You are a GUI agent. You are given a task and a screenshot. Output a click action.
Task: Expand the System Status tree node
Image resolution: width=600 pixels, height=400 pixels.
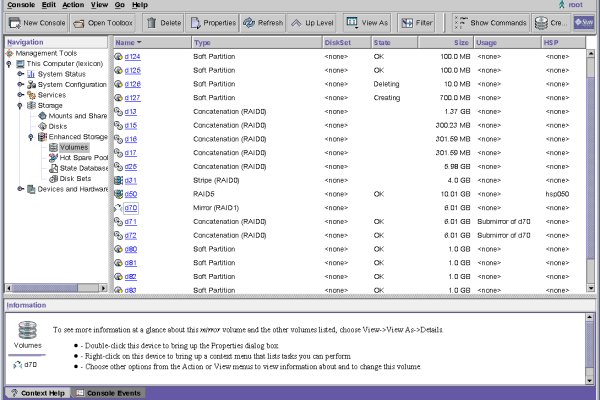click(20, 74)
